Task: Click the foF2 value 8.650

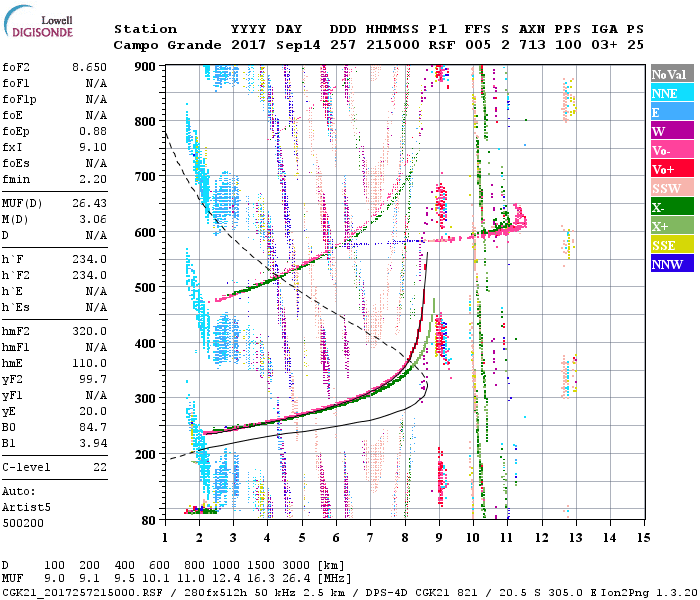Action: coord(88,66)
